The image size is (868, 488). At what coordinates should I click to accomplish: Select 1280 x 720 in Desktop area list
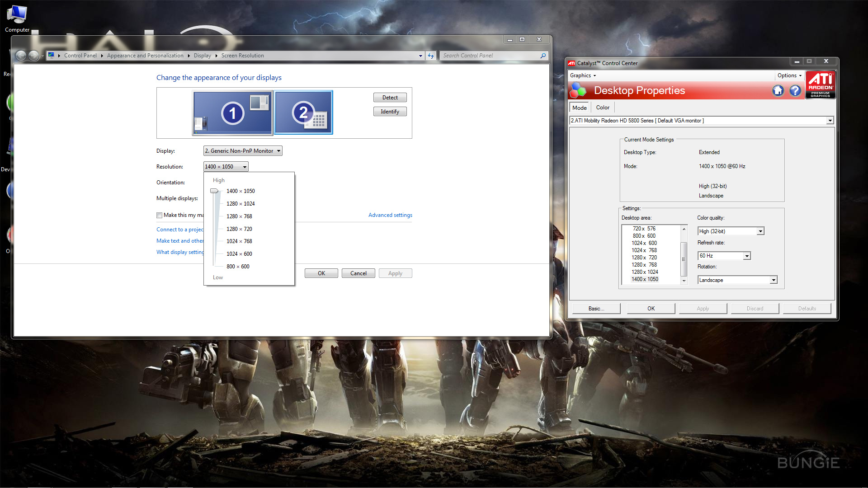tap(644, 258)
